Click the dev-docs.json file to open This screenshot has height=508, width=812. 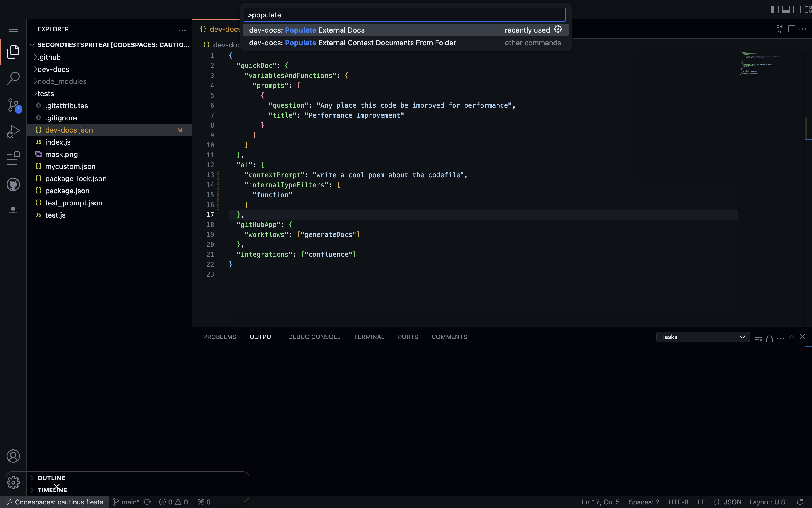click(x=69, y=129)
